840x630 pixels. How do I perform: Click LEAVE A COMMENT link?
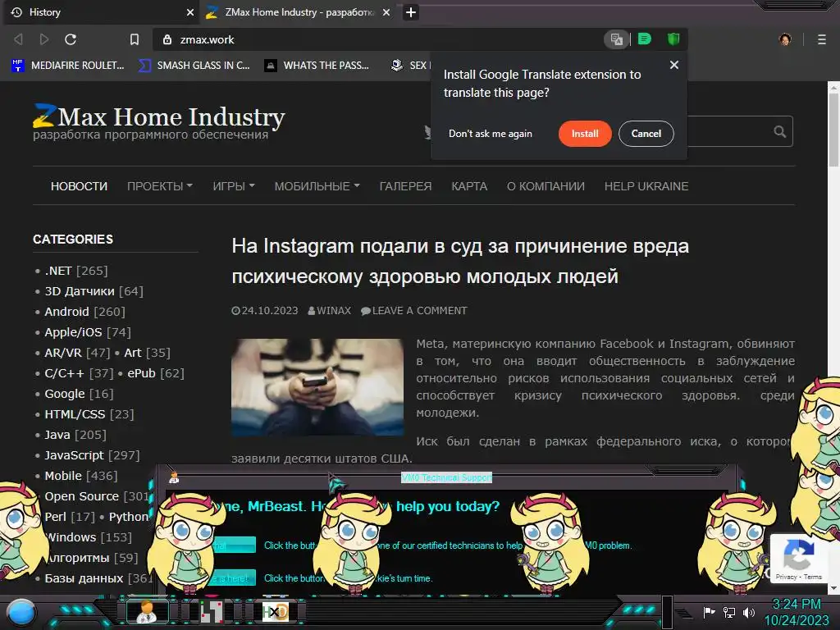click(x=419, y=310)
